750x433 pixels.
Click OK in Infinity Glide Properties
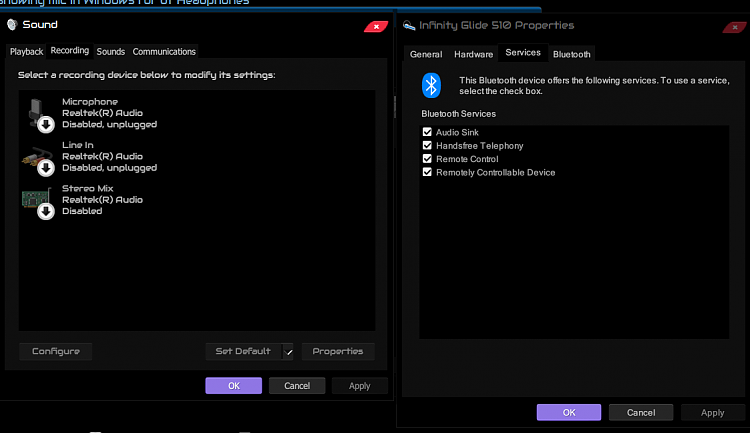click(569, 412)
